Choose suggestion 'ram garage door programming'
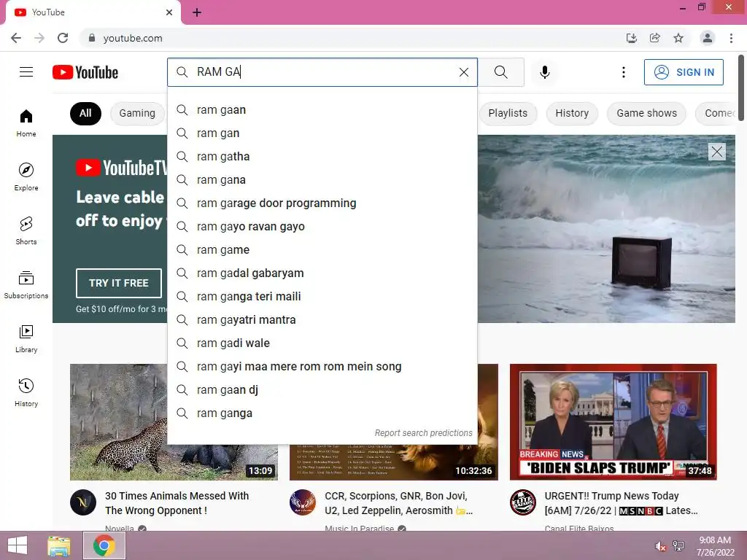Screen dimensions: 747x560 click(x=322, y=203)
